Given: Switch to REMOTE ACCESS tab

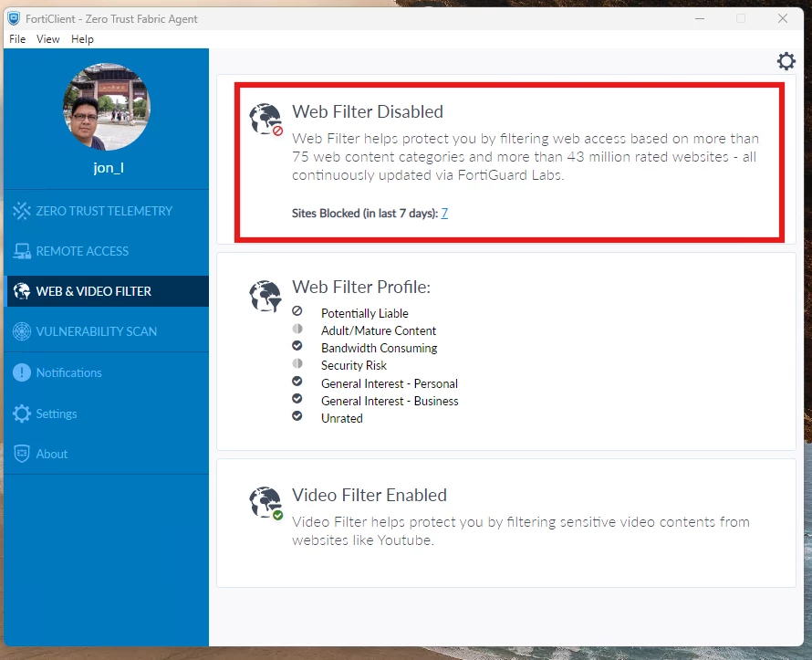Looking at the screenshot, I should pos(106,251).
